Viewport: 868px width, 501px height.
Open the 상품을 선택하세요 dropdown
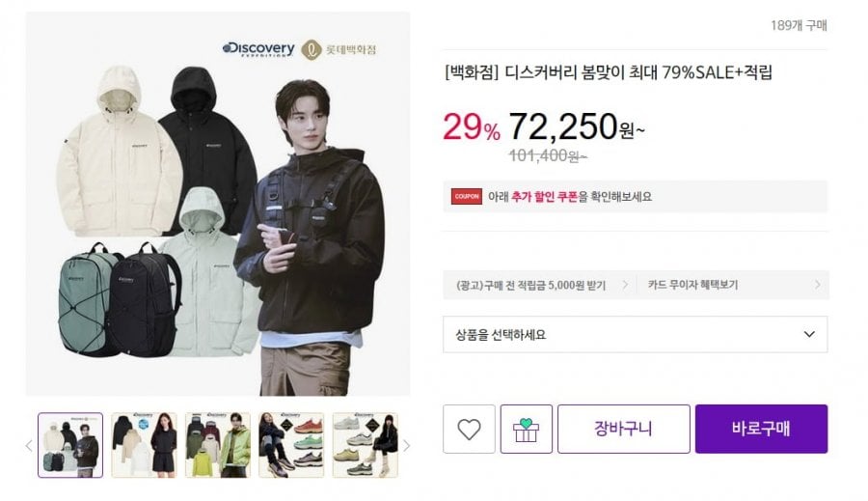pos(635,334)
